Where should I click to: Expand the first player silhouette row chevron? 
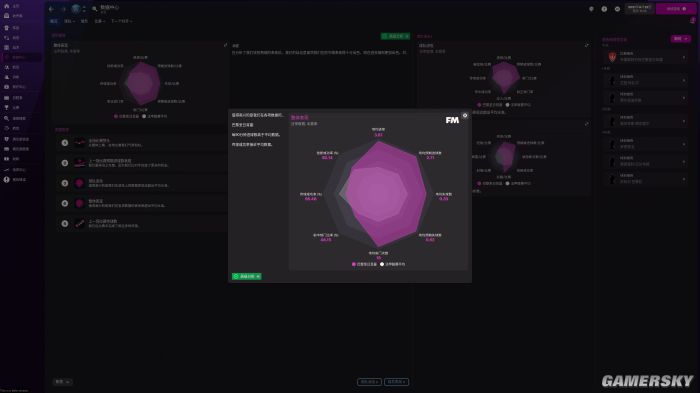click(x=683, y=80)
